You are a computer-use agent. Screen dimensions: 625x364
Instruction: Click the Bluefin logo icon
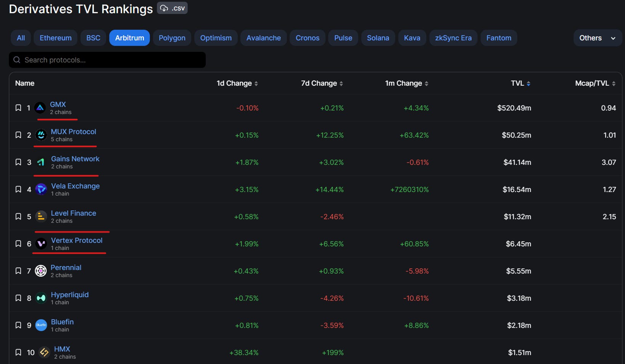pyautogui.click(x=41, y=325)
